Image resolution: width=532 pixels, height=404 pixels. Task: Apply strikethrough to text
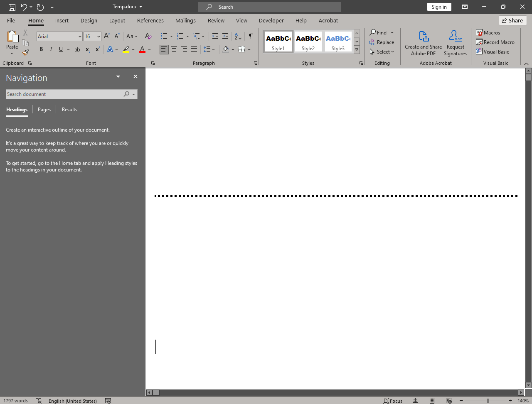(x=77, y=49)
